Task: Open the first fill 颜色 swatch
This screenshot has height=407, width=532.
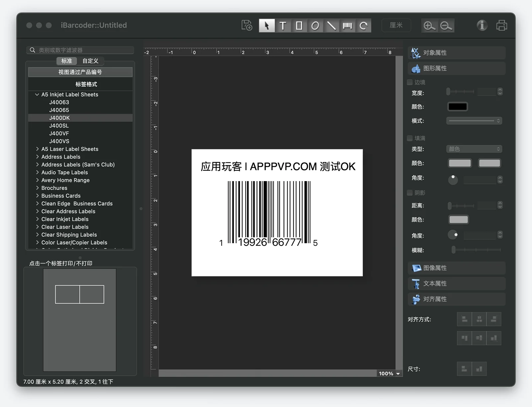Action: click(x=460, y=163)
